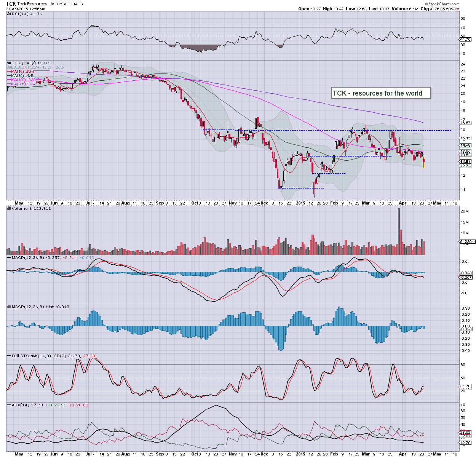Click the 31.70 stochastic tag on right axis

(x=465, y=386)
